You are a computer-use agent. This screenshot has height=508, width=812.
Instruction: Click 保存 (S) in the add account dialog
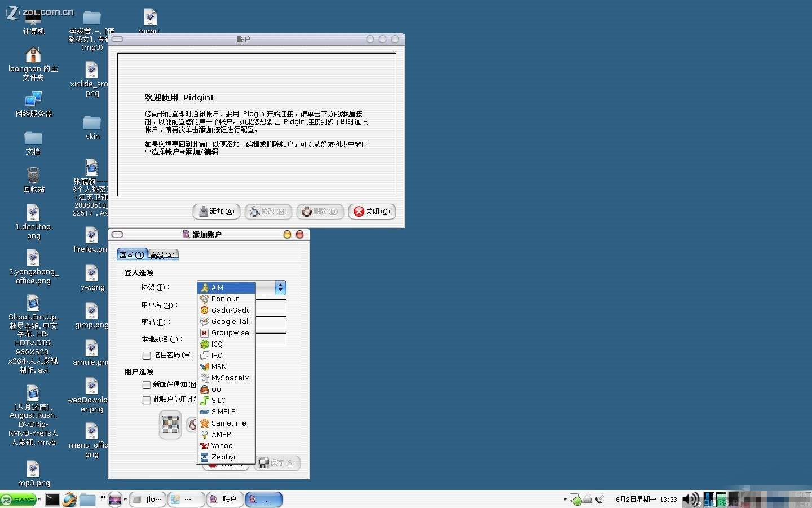tap(277, 463)
